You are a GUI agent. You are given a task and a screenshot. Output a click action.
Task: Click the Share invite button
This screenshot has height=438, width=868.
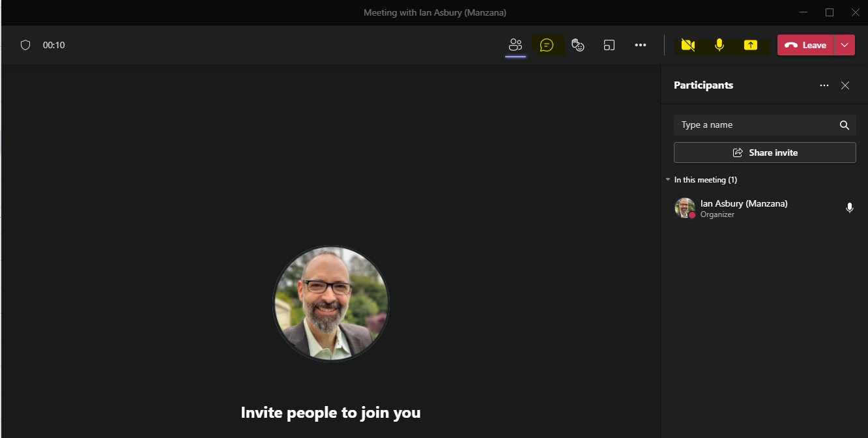point(764,153)
